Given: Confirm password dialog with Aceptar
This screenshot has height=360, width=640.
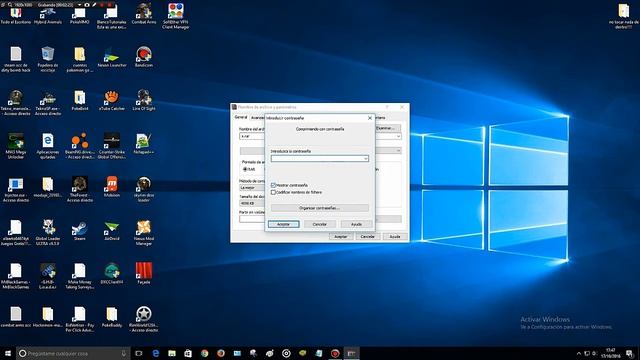Looking at the screenshot, I should (284, 224).
